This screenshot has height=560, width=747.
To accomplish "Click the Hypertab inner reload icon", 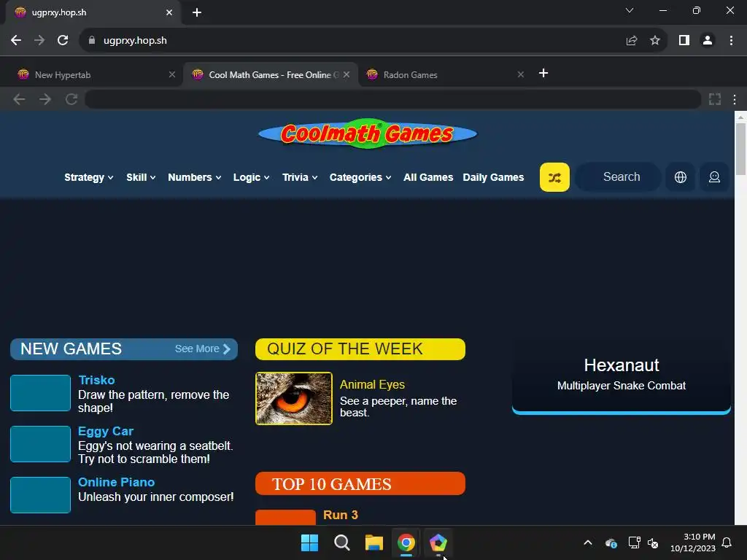I will tap(71, 99).
